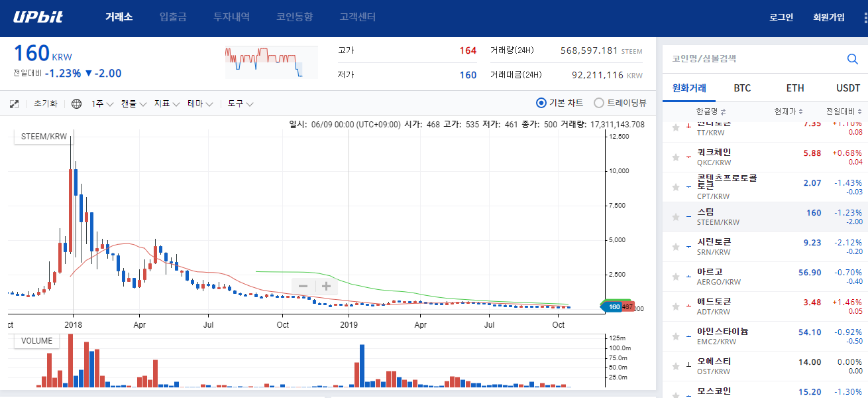
Task: Favorite star for 퀴크체인 QKC/KRW
Action: point(675,157)
